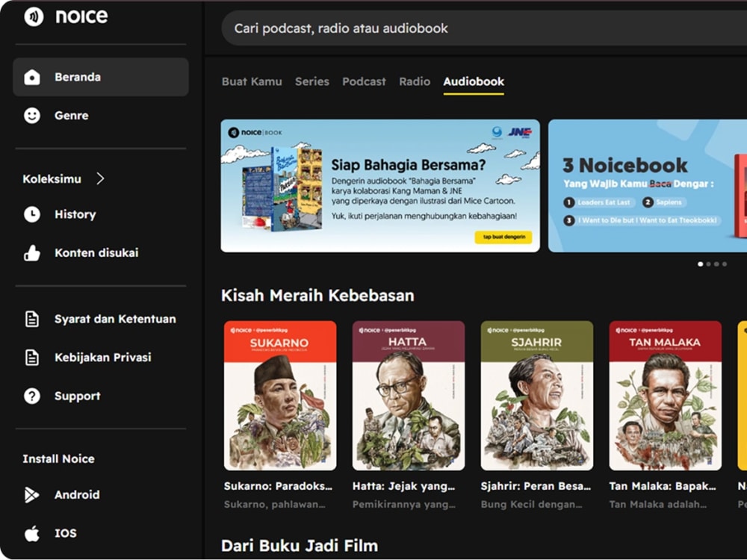Open Konten disukai label
This screenshot has width=747, height=560.
pyautogui.click(x=96, y=253)
